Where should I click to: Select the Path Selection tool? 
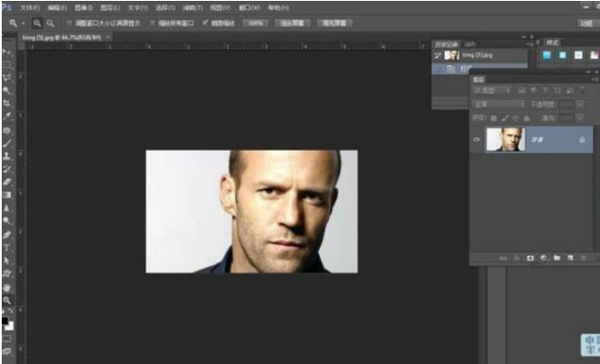point(7,260)
